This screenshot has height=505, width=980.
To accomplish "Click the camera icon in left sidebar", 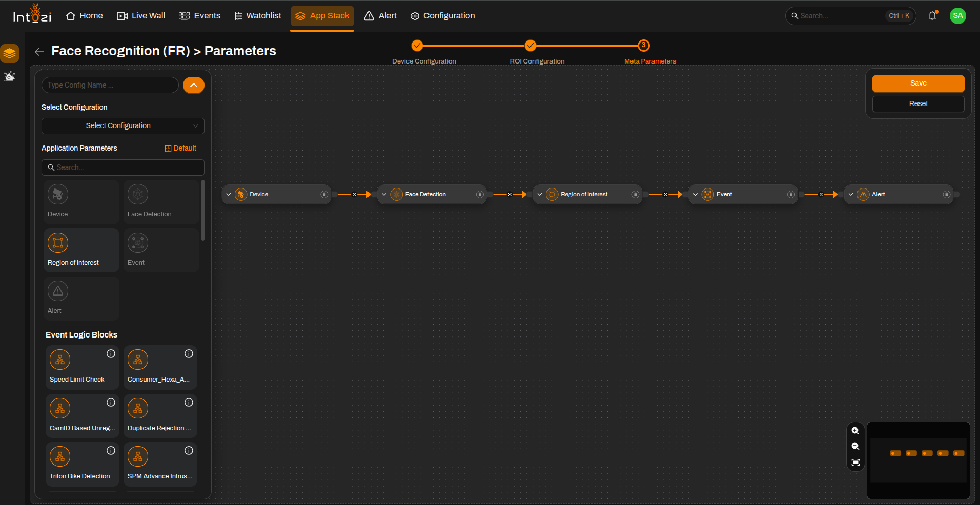I will point(10,77).
